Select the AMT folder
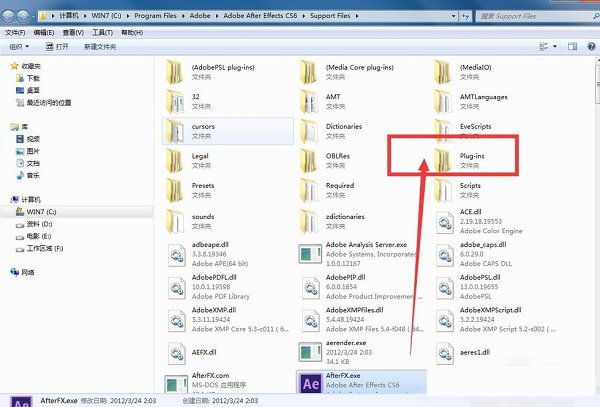600x407 pixels. pos(321,101)
